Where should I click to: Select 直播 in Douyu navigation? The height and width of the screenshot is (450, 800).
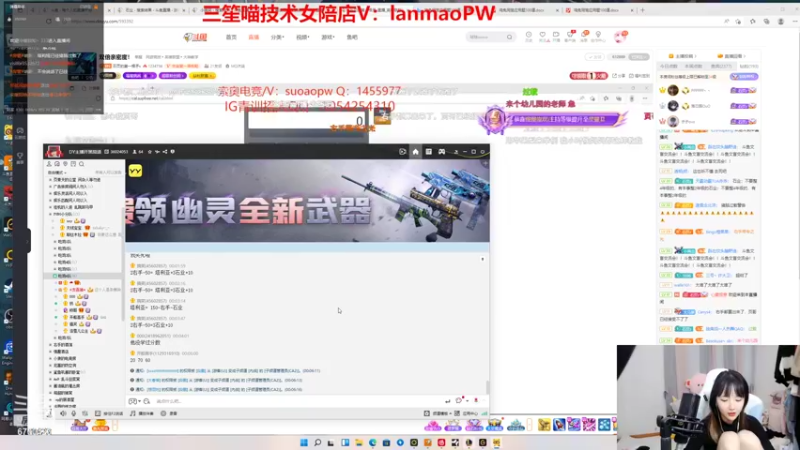254,37
